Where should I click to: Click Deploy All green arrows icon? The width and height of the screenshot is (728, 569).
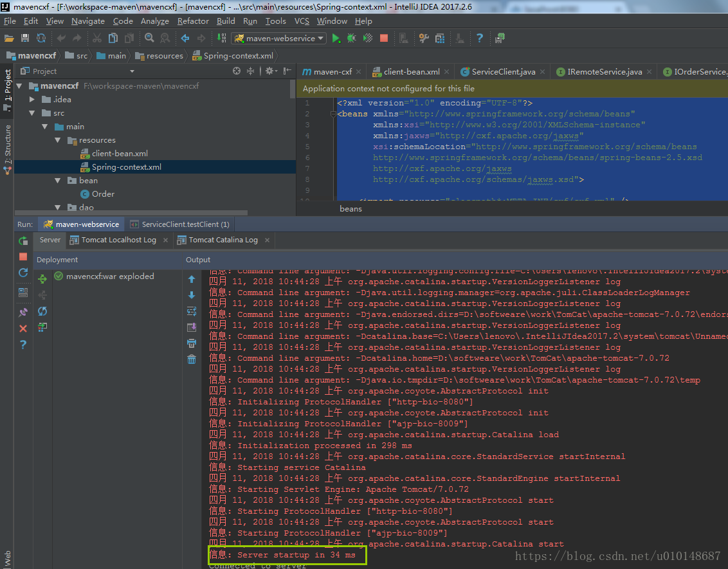(42, 279)
